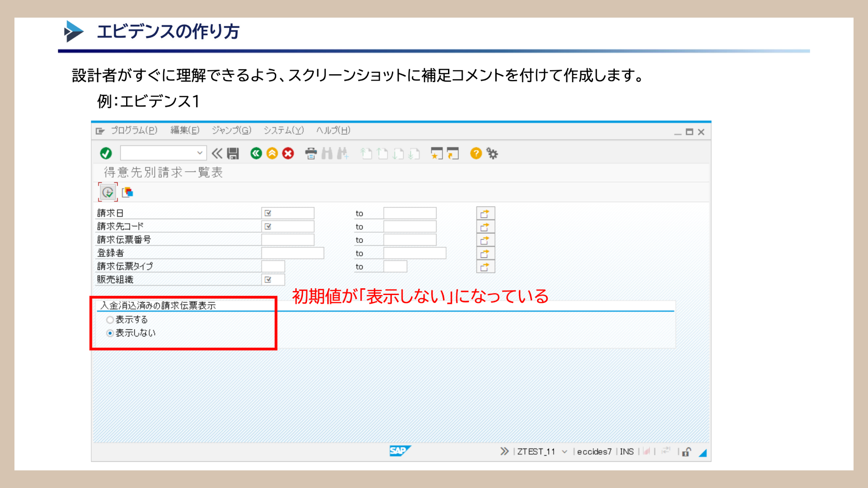Expand the status bar double chevron
Viewport: 868px width, 488px height.
point(504,451)
